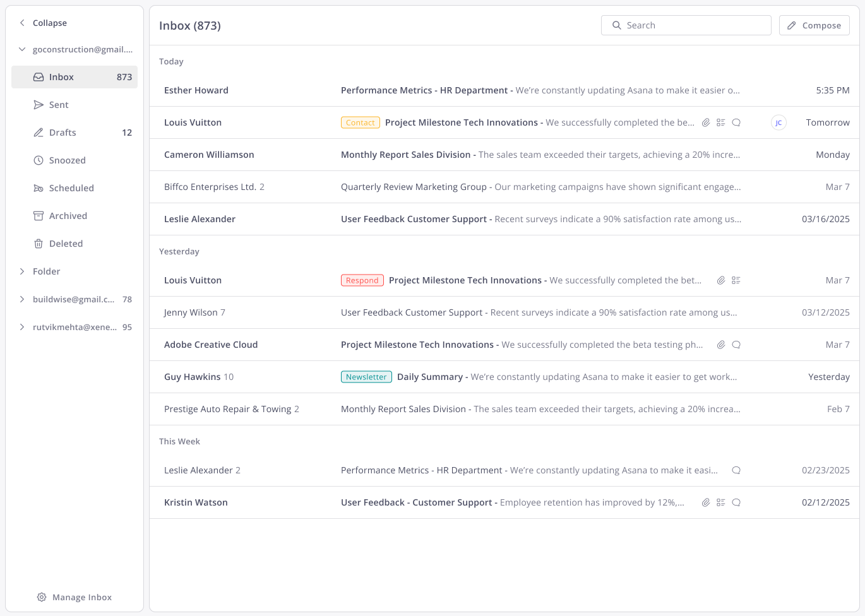
Task: Click the Compose button
Action: point(814,25)
